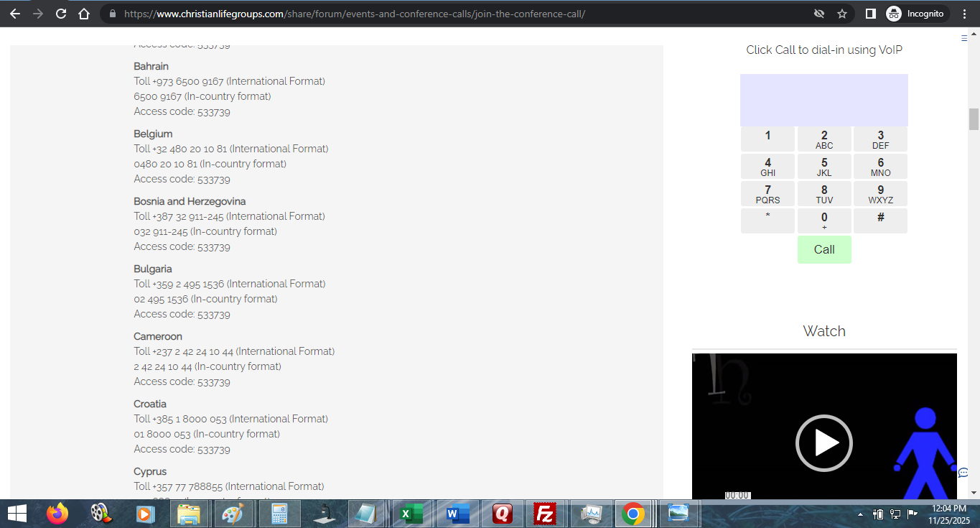
Task: Open the small hamburger menu on the page
Action: 964,39
